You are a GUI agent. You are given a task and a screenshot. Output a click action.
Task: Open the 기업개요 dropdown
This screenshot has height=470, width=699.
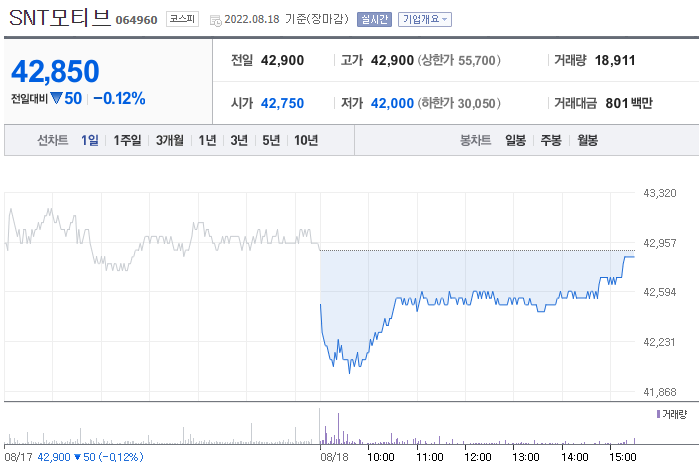pos(425,19)
